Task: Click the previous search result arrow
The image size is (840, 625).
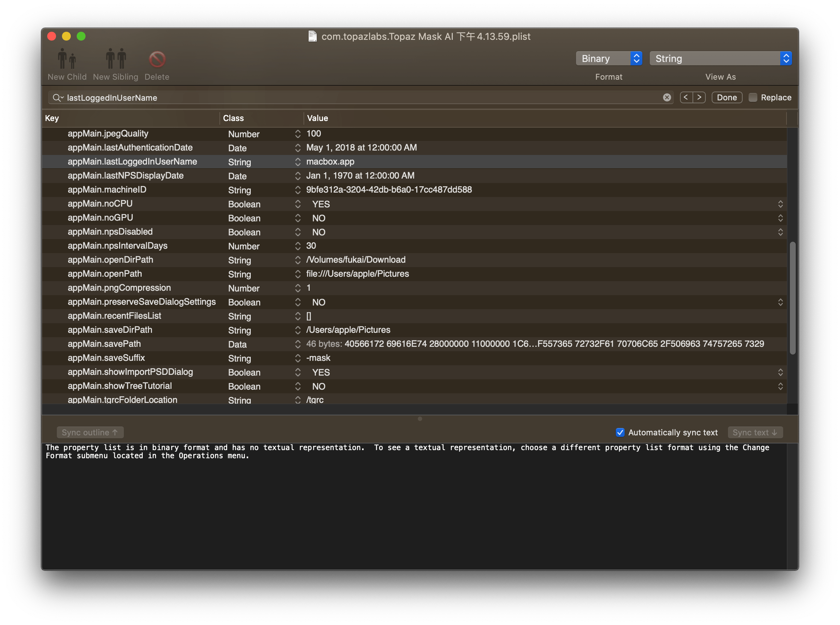Action: [686, 98]
